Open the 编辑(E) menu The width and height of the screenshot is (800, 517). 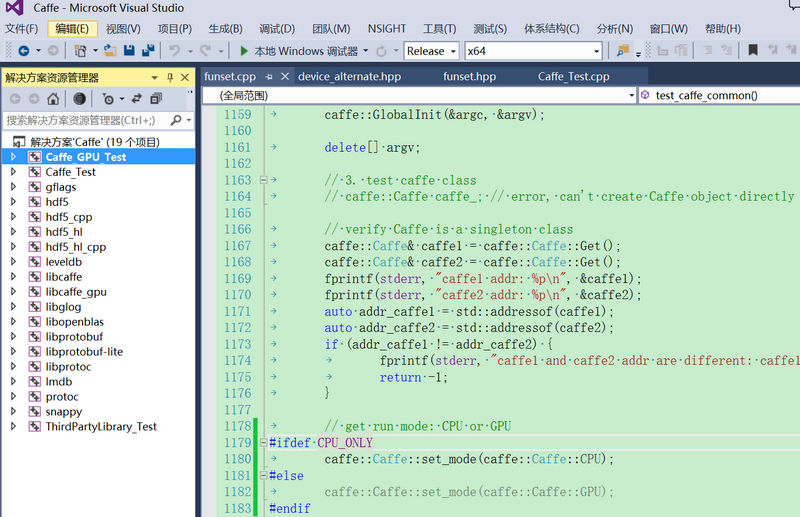[72, 29]
